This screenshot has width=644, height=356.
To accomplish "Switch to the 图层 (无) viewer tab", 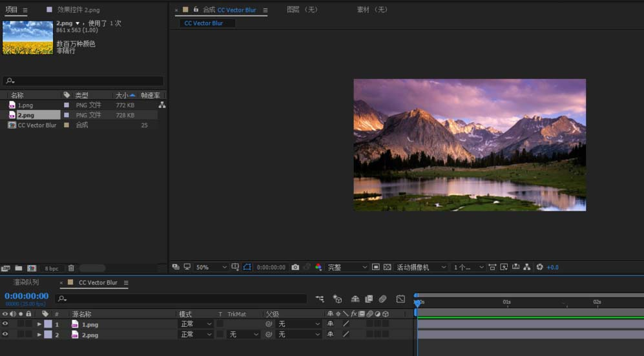I will (x=302, y=10).
